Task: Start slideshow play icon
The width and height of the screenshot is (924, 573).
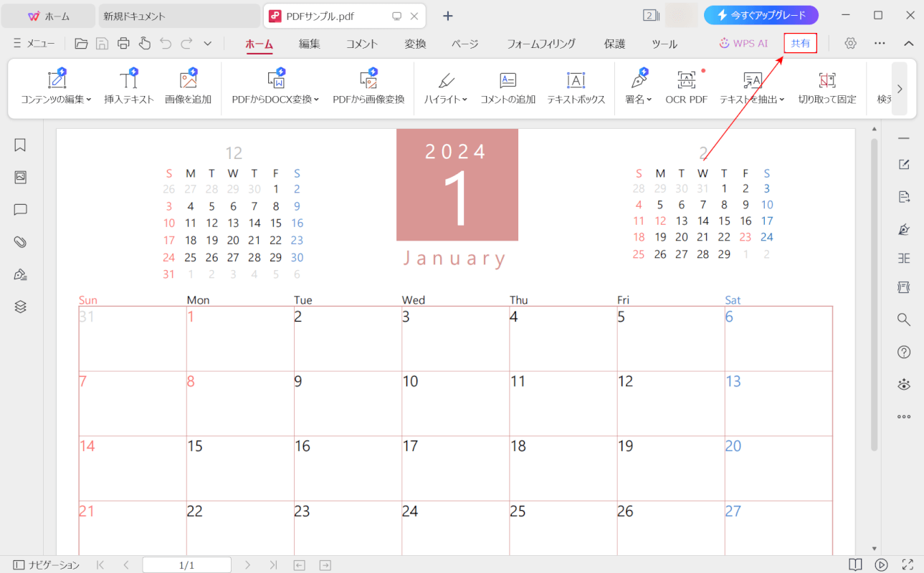Action: [882, 565]
